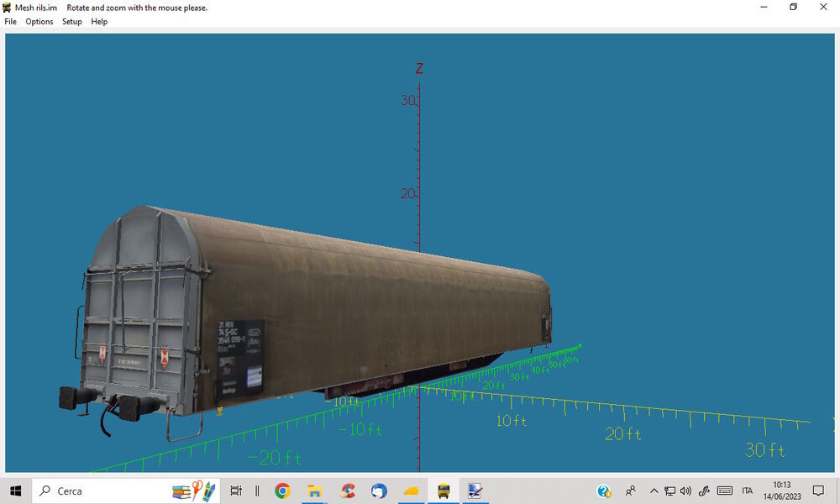Click the green -20ft axis label

point(275,458)
